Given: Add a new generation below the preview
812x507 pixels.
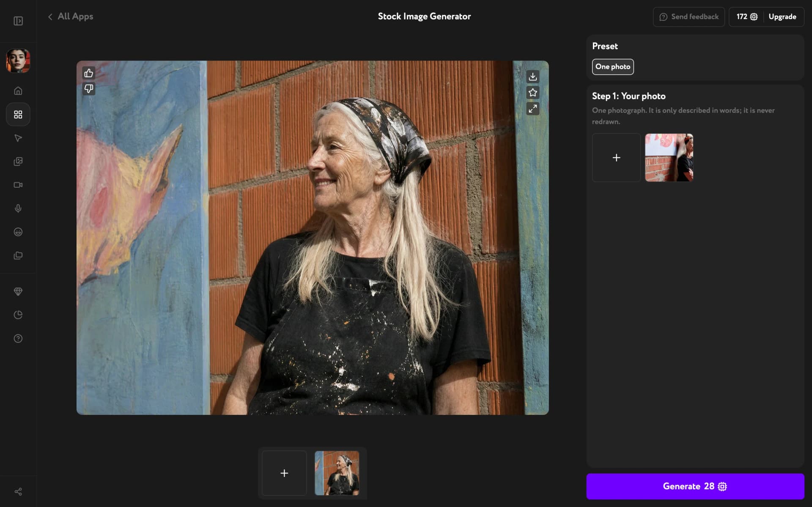Looking at the screenshot, I should (284, 473).
